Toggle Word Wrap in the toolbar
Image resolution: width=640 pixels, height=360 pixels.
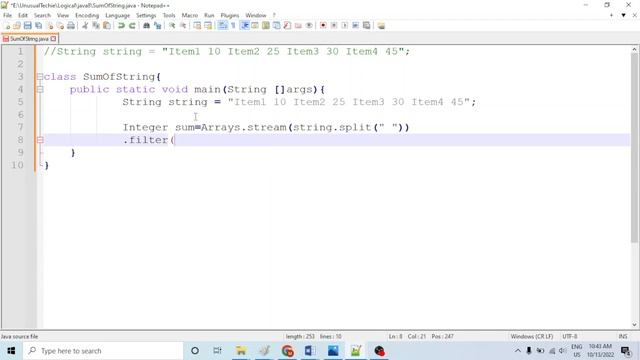point(222,26)
